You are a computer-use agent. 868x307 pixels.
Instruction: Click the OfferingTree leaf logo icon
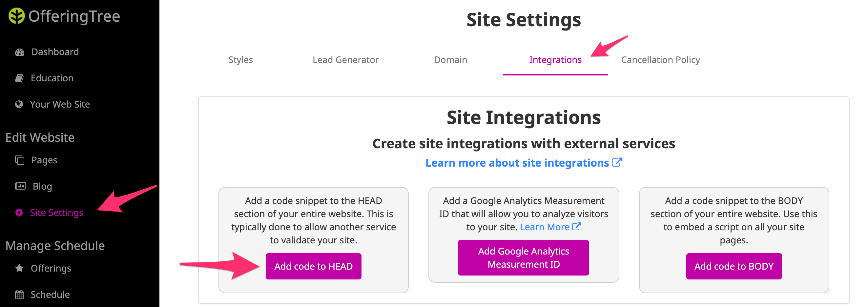click(16, 16)
